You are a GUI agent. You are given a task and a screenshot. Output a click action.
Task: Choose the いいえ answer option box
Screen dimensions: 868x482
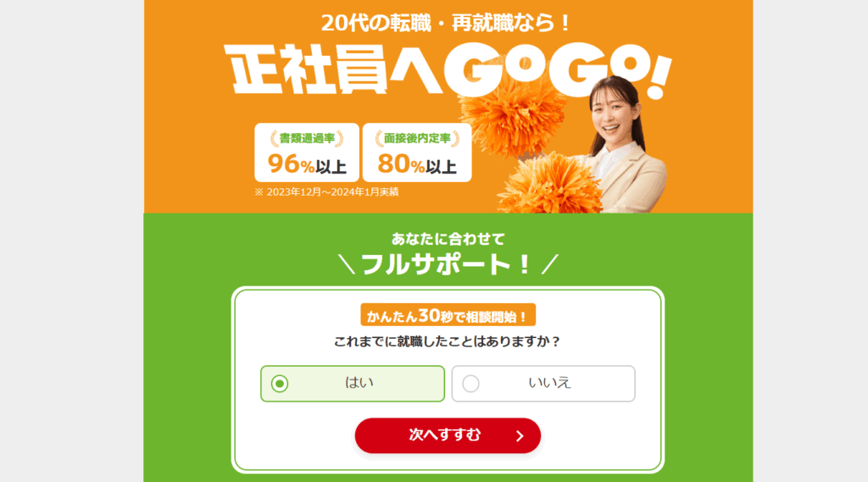point(543,384)
